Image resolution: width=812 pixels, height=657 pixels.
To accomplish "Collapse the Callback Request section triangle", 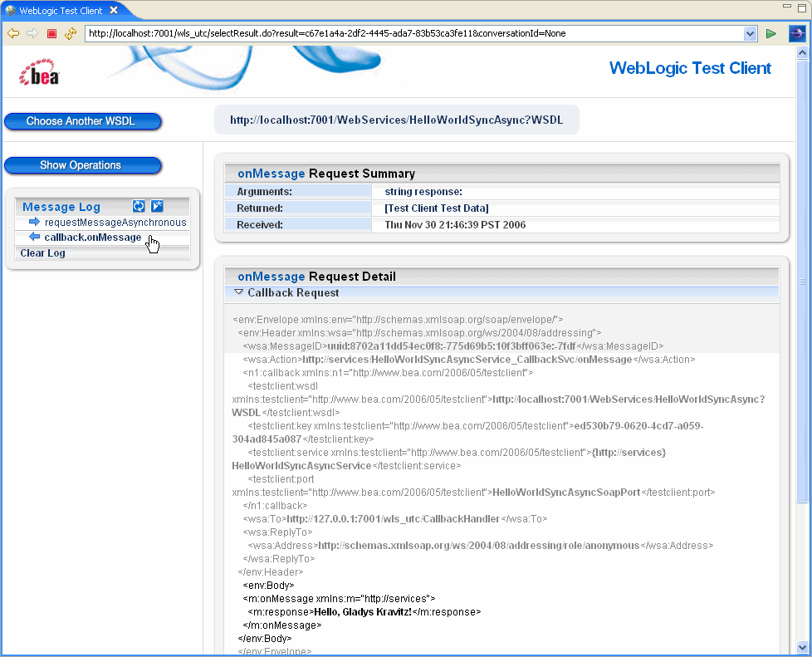I will [239, 292].
